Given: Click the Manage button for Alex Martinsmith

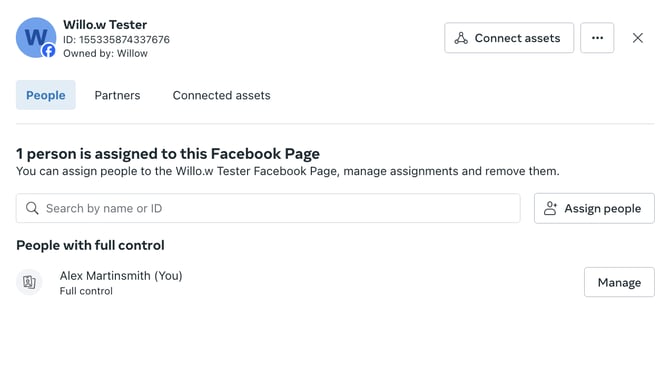Looking at the screenshot, I should (x=619, y=282).
